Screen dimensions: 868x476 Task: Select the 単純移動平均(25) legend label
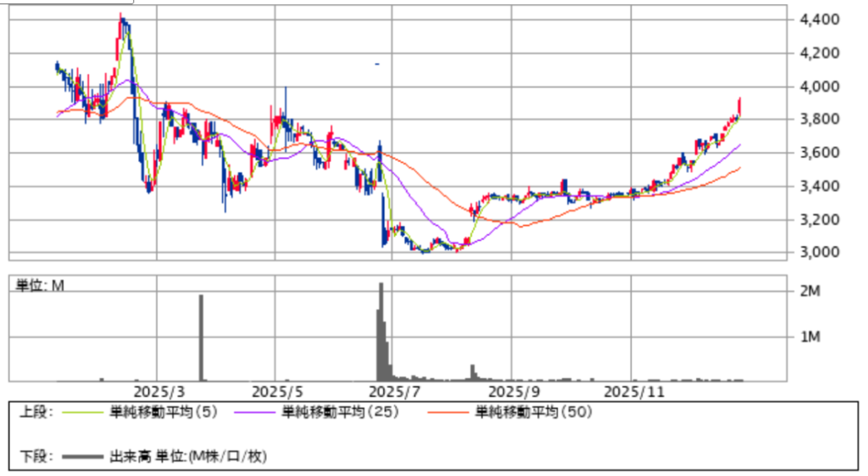coord(339,412)
